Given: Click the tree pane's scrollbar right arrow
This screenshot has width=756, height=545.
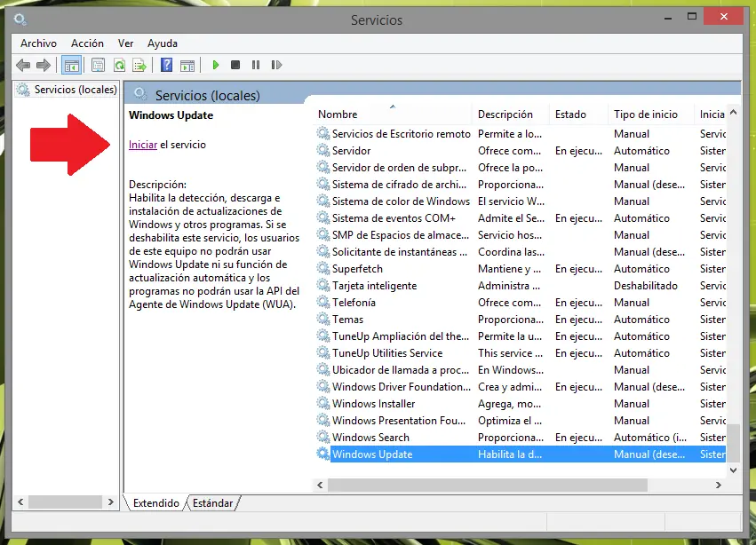Looking at the screenshot, I should point(110,502).
